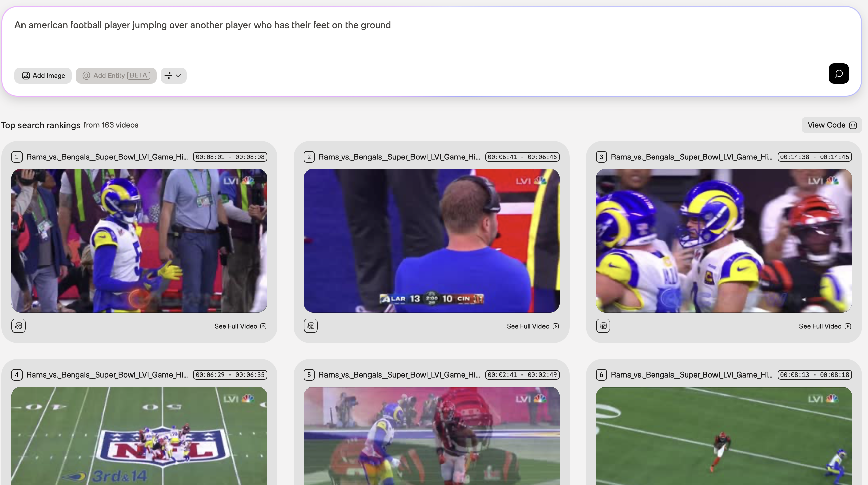The image size is (868, 485).
Task: Click the black search submit icon
Action: (838, 74)
